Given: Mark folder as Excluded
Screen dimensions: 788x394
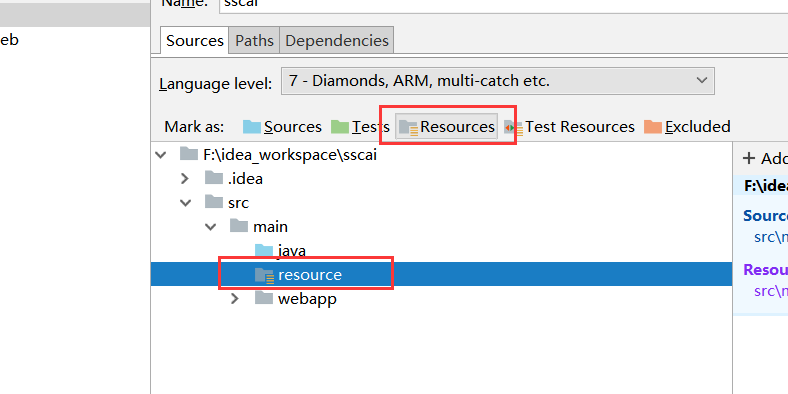Looking at the screenshot, I should (x=687, y=127).
